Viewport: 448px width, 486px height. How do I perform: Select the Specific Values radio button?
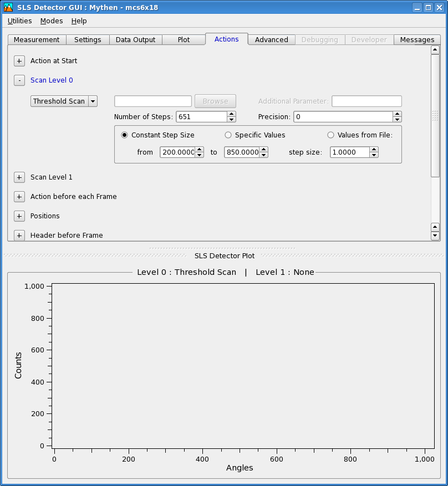[x=228, y=135]
